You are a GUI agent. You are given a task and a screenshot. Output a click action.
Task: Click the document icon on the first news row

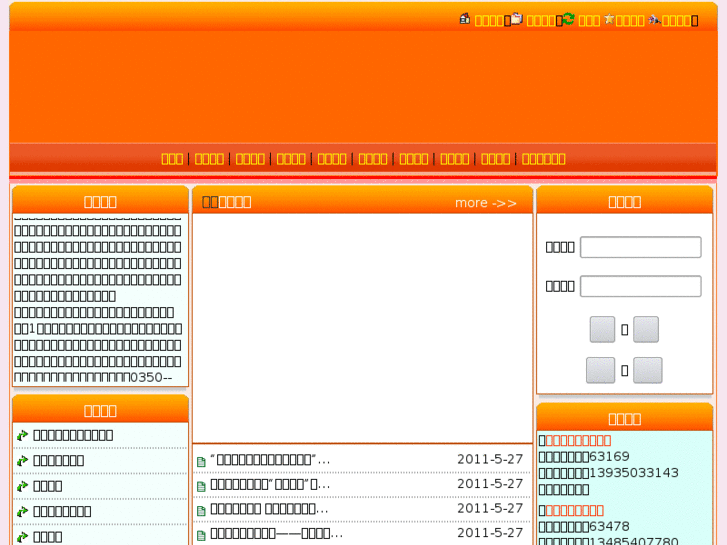[201, 462]
